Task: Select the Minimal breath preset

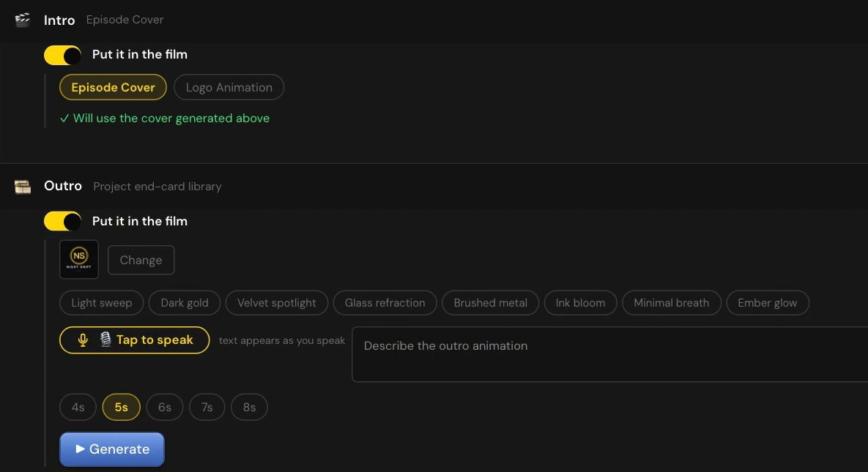Action: click(x=672, y=303)
